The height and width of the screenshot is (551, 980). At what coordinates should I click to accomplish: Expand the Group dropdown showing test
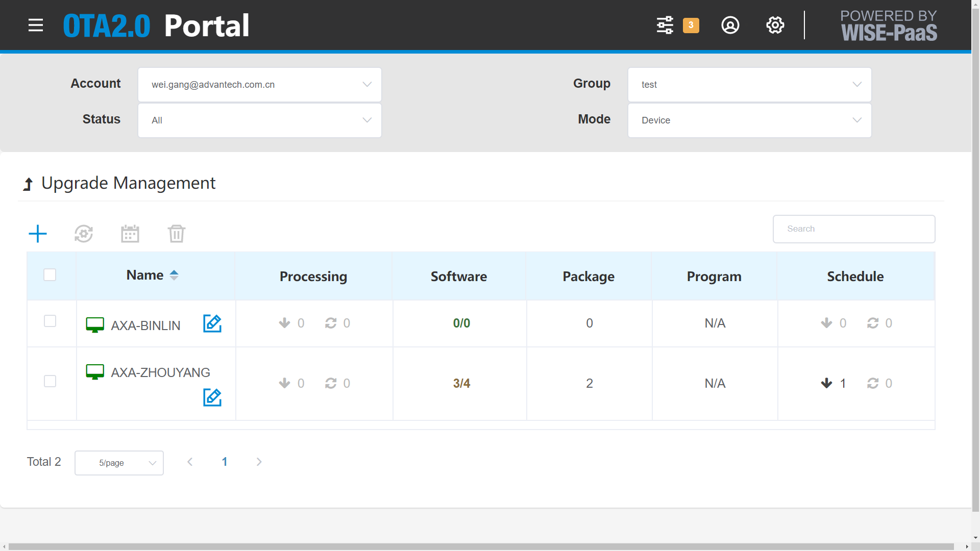[750, 85]
